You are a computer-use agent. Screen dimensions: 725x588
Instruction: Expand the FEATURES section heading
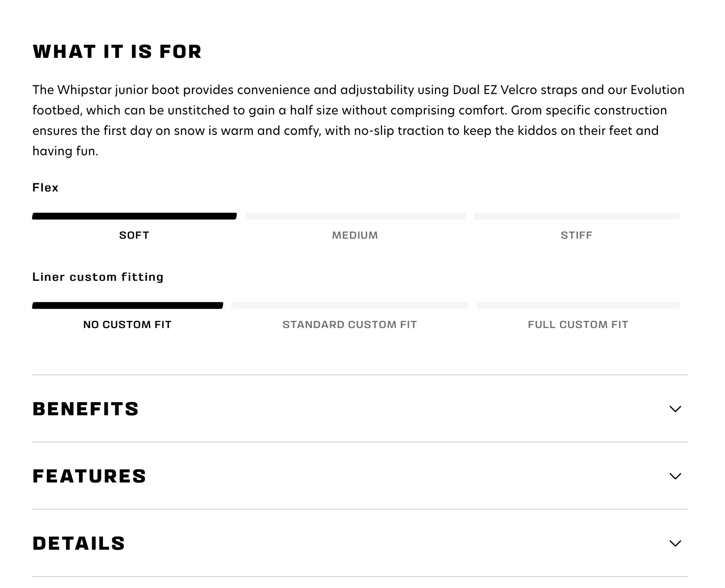[89, 476]
